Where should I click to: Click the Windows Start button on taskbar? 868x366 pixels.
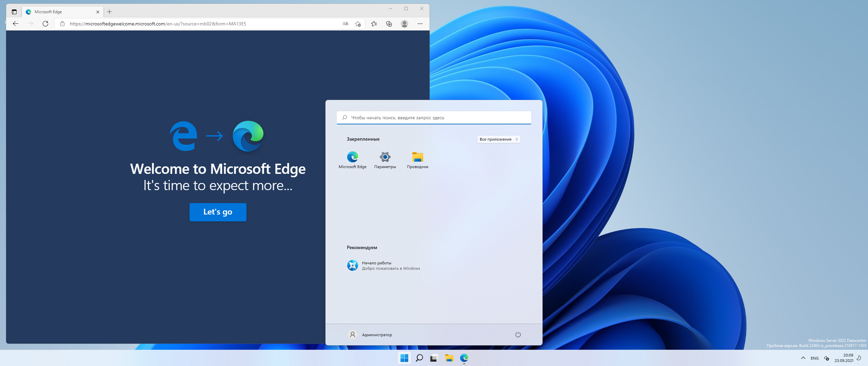tap(404, 358)
